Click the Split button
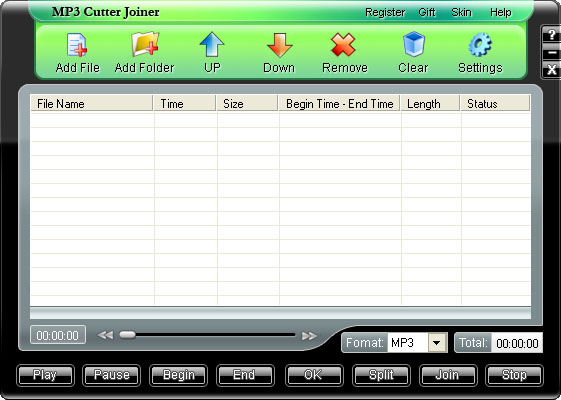 tap(381, 375)
